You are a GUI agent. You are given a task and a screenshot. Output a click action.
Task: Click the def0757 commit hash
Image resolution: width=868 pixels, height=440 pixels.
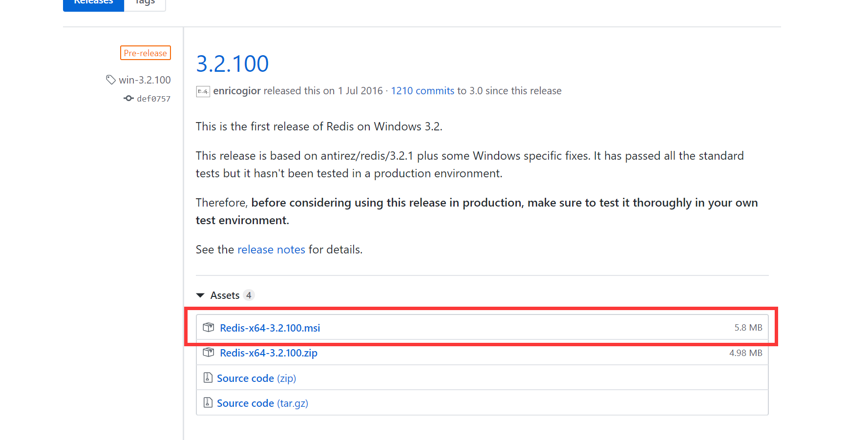click(x=153, y=98)
